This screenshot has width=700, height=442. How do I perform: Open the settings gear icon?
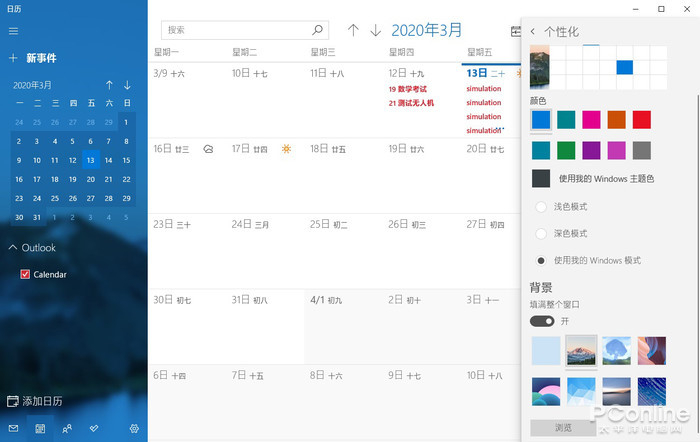(134, 429)
